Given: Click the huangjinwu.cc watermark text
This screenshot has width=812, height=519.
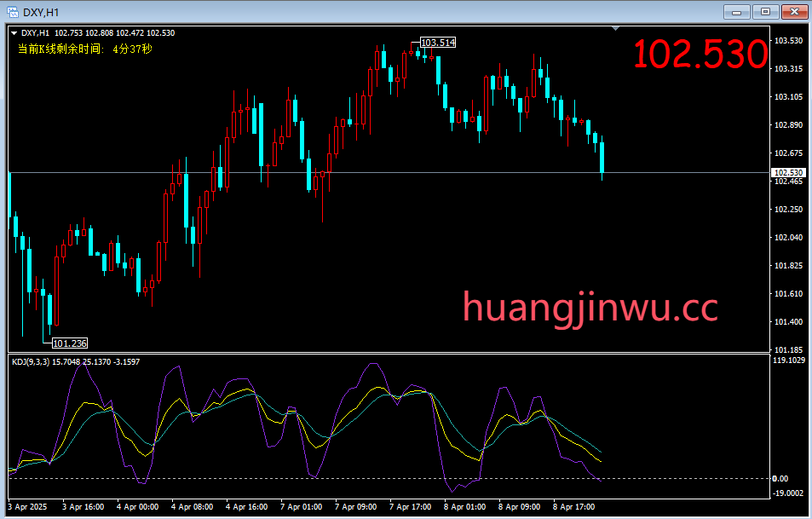Looking at the screenshot, I should 590,308.
